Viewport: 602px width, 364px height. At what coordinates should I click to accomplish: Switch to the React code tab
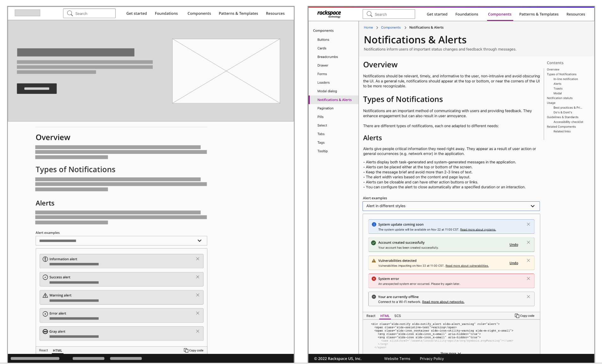coord(371,316)
